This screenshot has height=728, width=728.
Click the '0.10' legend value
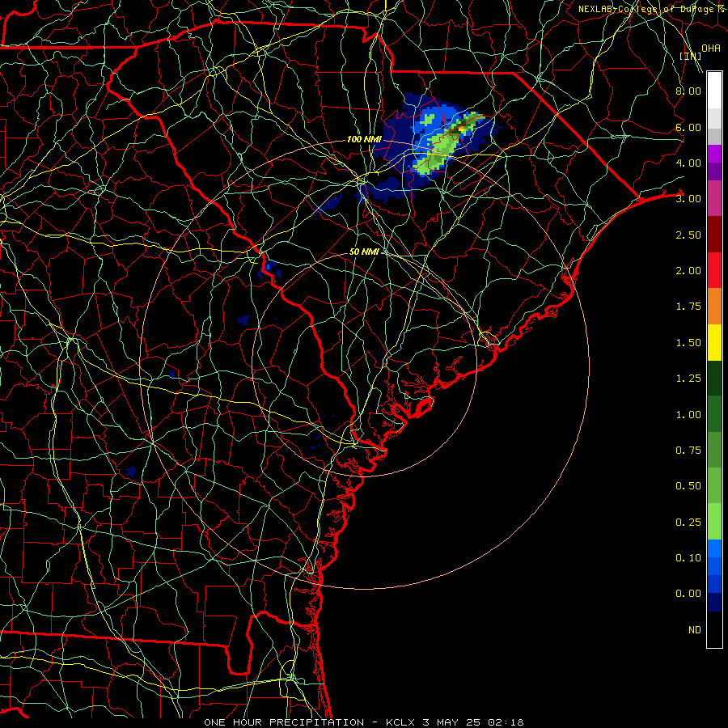tap(688, 558)
